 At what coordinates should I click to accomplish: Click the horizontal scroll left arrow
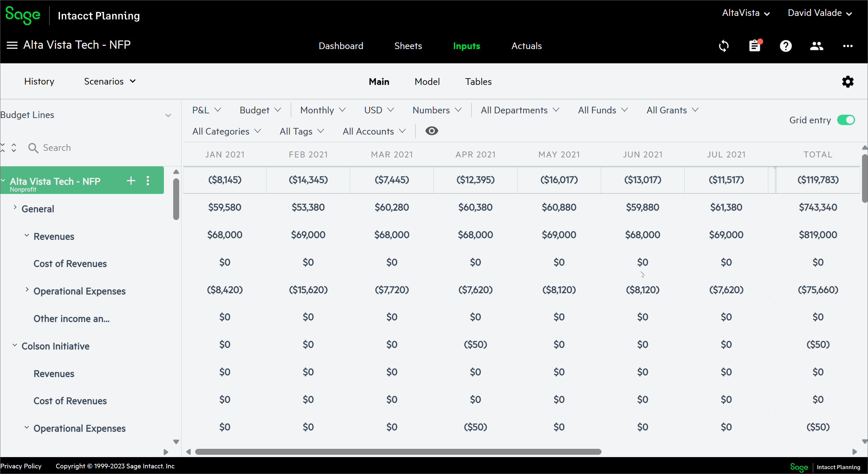pyautogui.click(x=188, y=452)
